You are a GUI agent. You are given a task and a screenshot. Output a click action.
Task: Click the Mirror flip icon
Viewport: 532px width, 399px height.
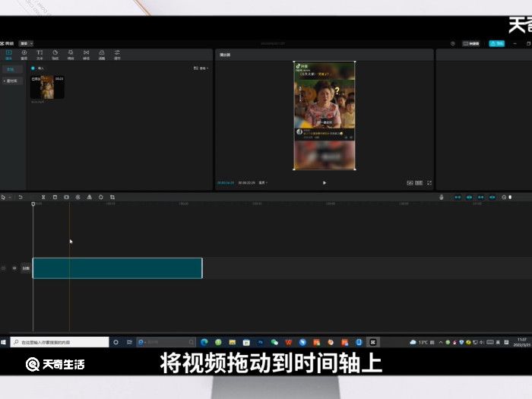(90, 197)
